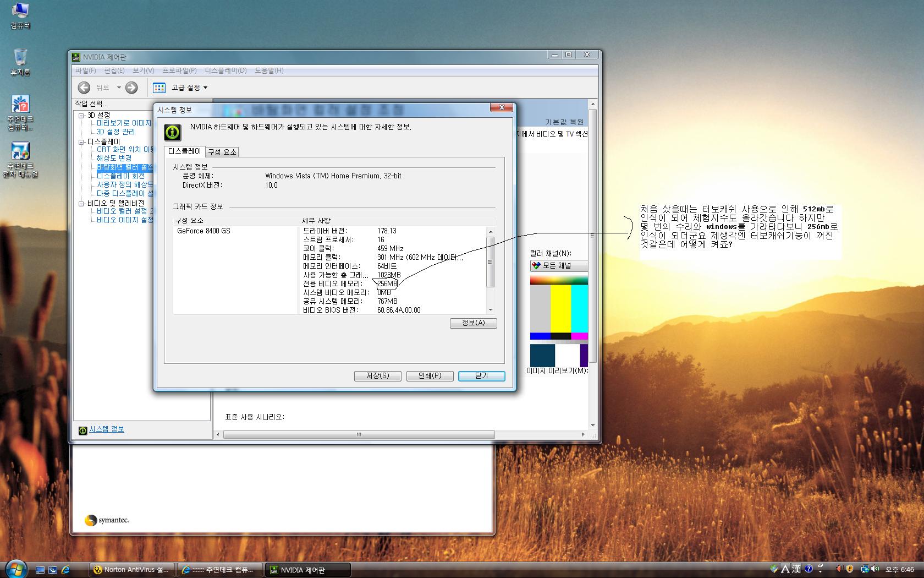Click the NVIDIA 제어판 taskbar button

coord(308,570)
